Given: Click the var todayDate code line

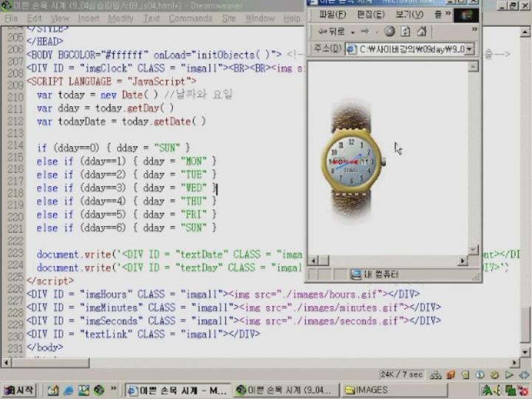Looking at the screenshot, I should coord(121,121).
